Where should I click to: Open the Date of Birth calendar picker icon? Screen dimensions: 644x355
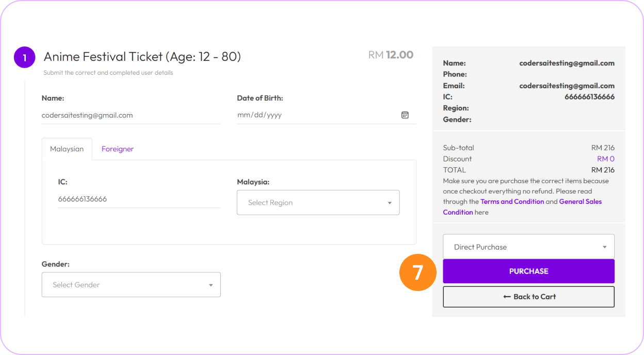[x=405, y=115]
